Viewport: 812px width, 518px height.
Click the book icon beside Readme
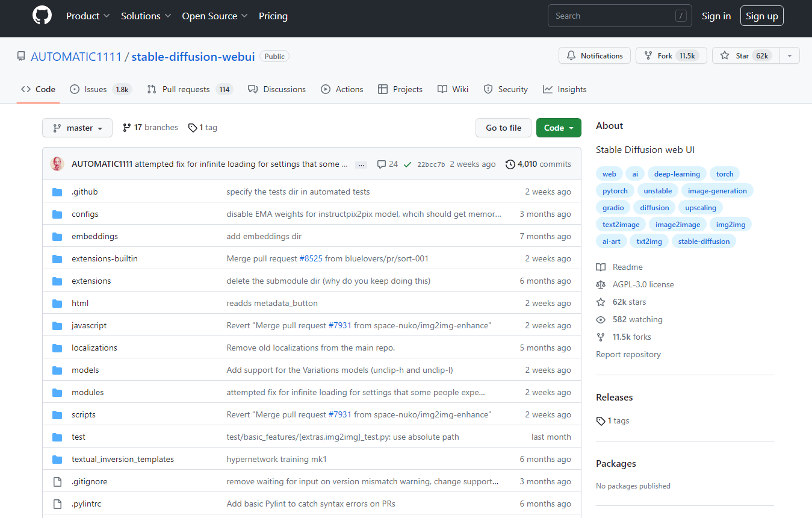pos(601,267)
